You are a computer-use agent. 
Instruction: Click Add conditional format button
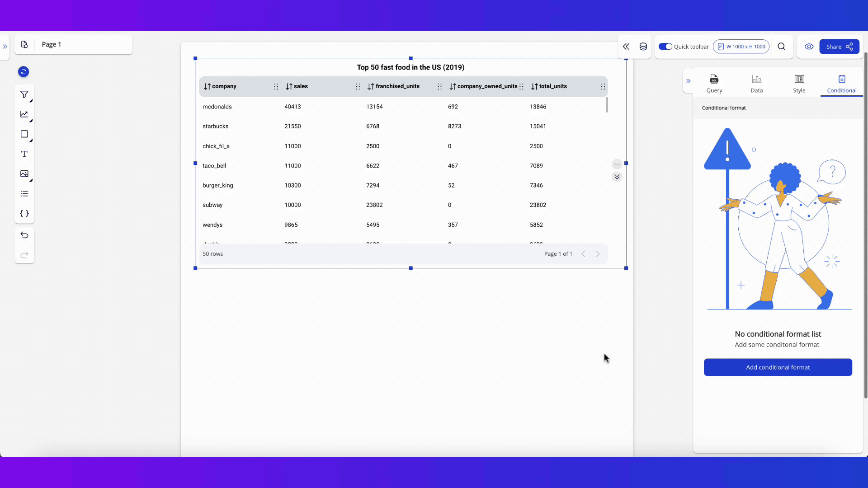[778, 367]
